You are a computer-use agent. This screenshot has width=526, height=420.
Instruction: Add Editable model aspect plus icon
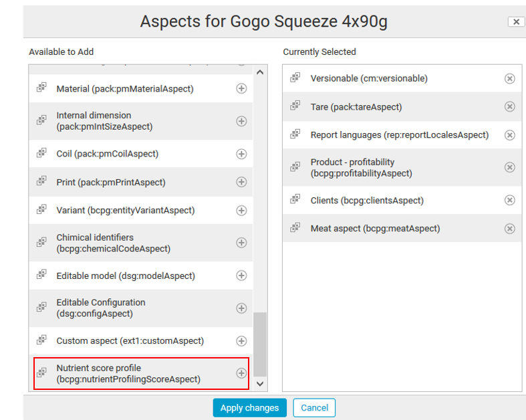click(x=241, y=276)
